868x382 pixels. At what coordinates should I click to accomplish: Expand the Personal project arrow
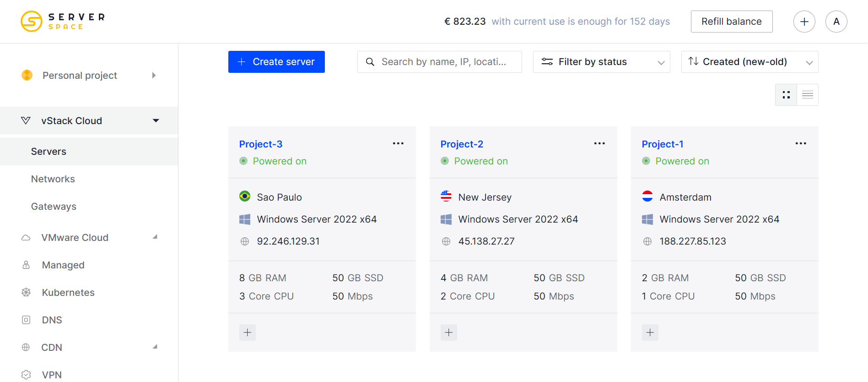click(154, 75)
